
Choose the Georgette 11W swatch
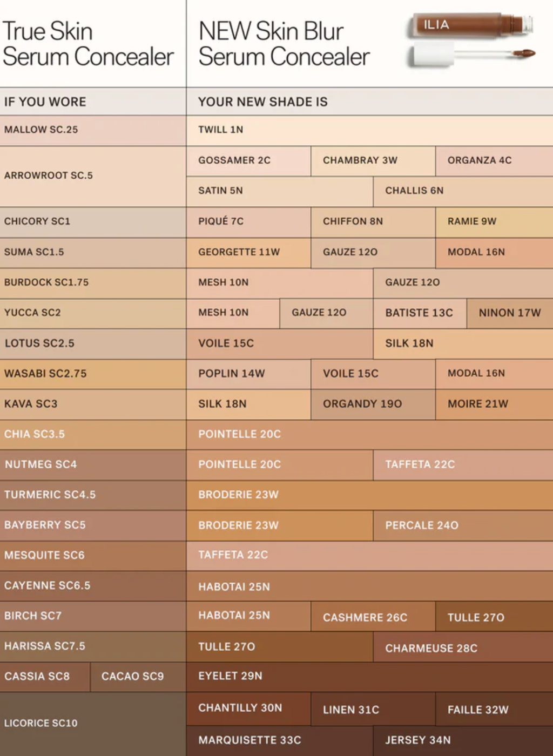coord(248,252)
